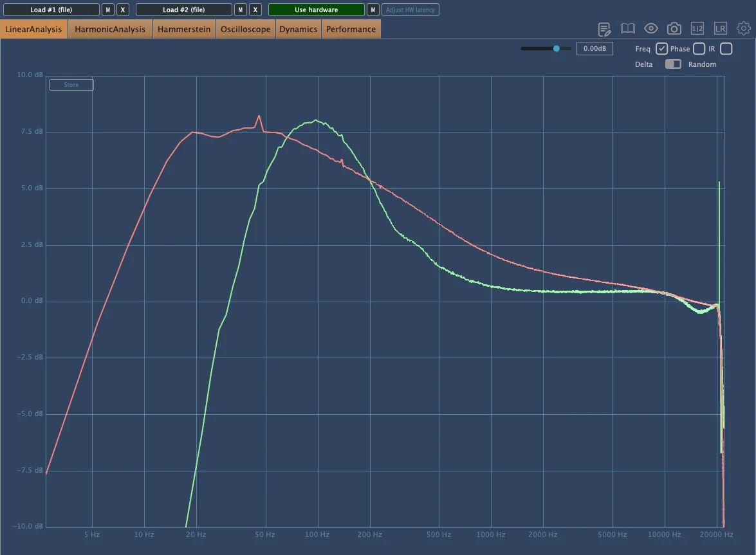Screen dimensions: 756x555
Task: Switch to the HarmonicAnalysis tab
Action: (x=110, y=29)
